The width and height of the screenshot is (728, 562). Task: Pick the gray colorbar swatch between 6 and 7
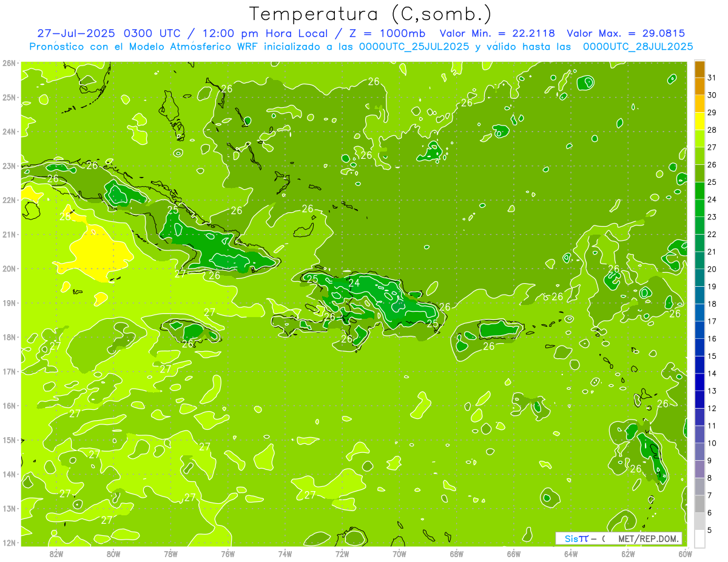point(699,504)
